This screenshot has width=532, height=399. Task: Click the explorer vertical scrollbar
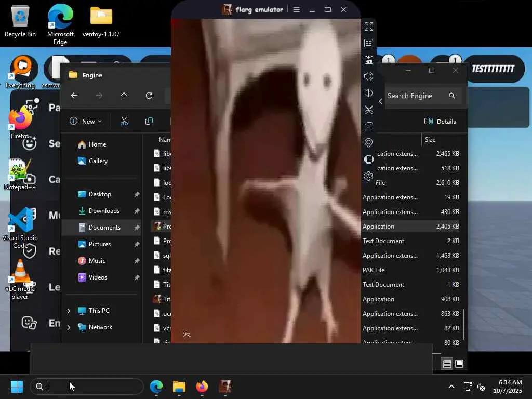coord(463,324)
